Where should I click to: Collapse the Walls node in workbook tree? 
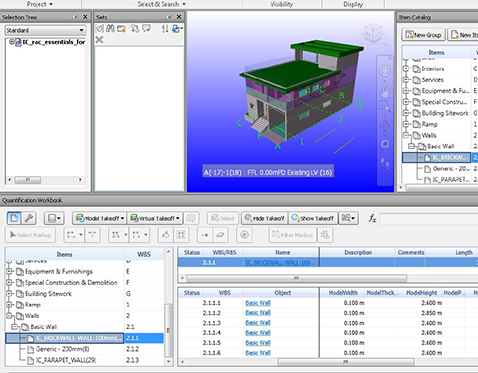tap(9, 315)
